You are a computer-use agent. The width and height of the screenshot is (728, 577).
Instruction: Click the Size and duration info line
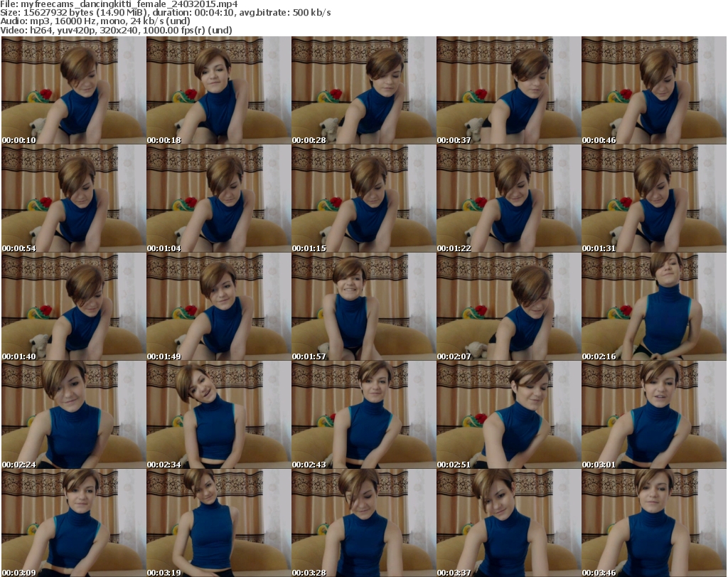click(165, 13)
